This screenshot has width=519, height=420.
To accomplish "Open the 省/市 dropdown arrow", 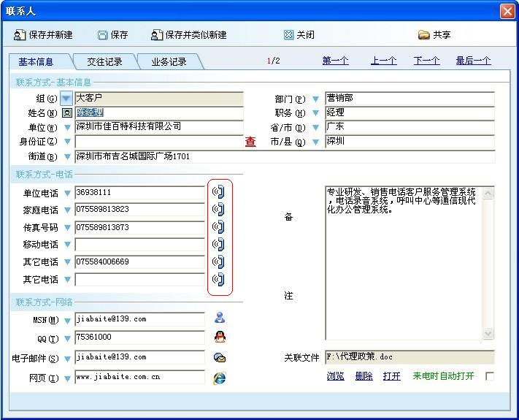I will 316,128.
